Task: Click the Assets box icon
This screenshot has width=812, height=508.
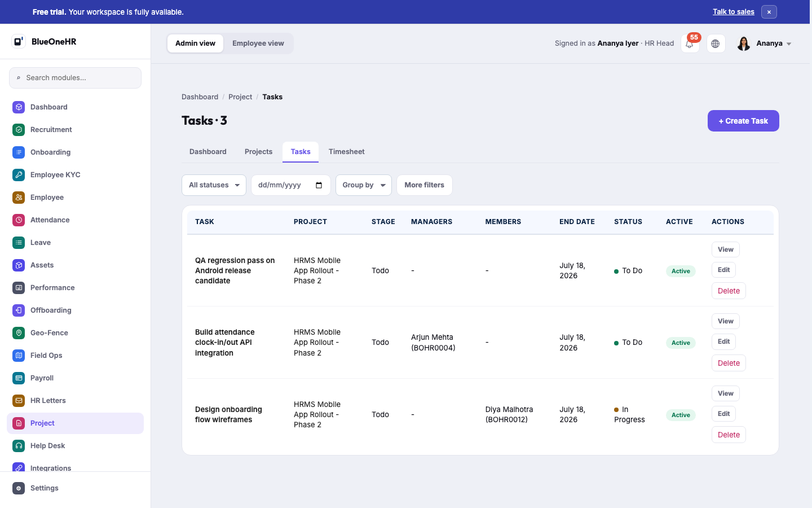Action: (x=19, y=265)
